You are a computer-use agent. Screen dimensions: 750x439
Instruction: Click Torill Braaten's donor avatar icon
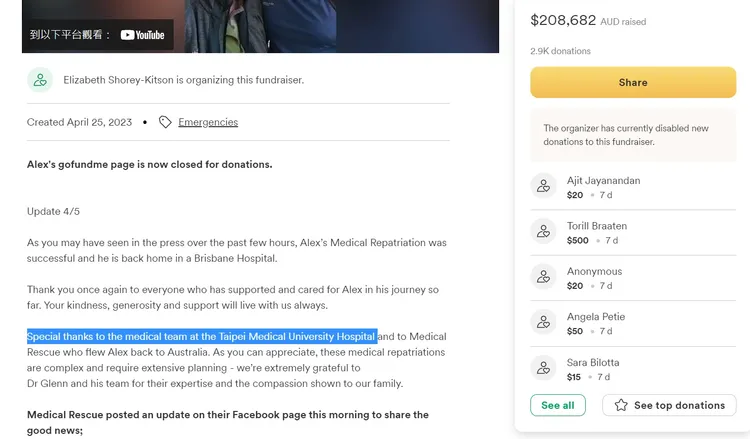click(543, 232)
